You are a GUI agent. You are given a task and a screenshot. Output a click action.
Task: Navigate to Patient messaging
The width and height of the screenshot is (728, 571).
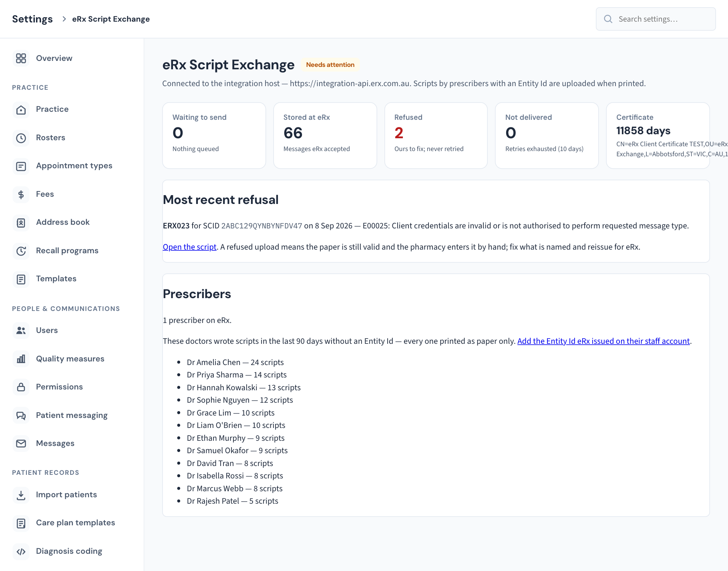click(72, 416)
